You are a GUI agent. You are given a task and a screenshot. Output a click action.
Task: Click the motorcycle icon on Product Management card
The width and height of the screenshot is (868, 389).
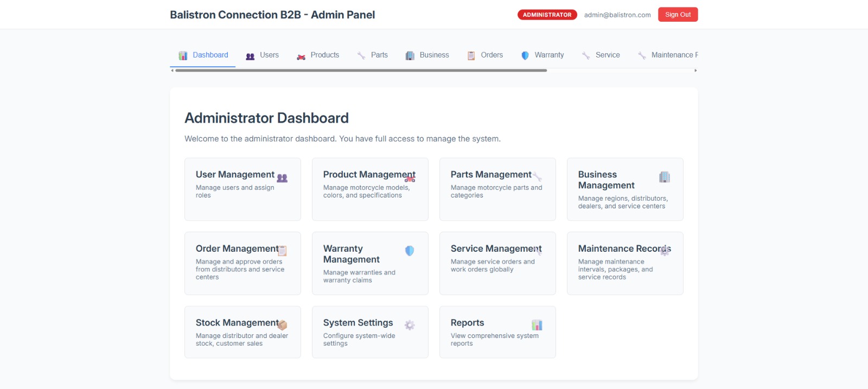click(410, 178)
